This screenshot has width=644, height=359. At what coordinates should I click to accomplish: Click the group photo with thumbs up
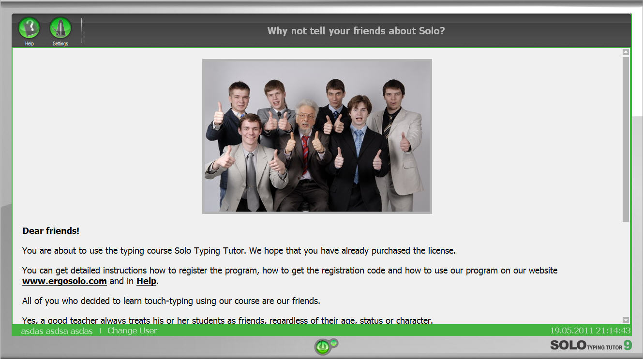(317, 136)
